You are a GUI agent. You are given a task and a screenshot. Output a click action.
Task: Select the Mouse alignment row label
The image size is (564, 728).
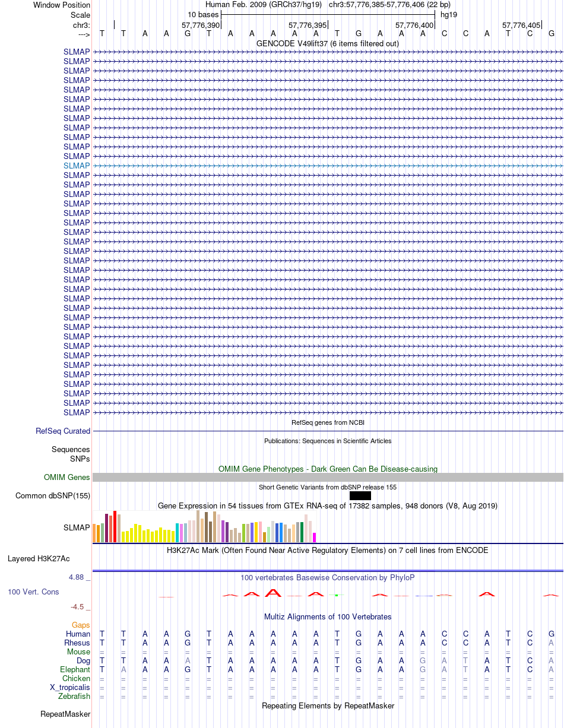coord(79,652)
